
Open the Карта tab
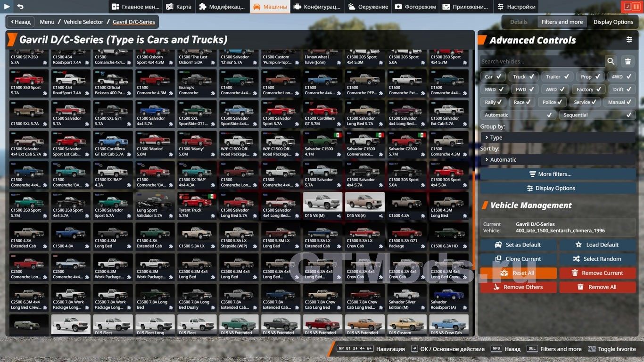pos(179,7)
